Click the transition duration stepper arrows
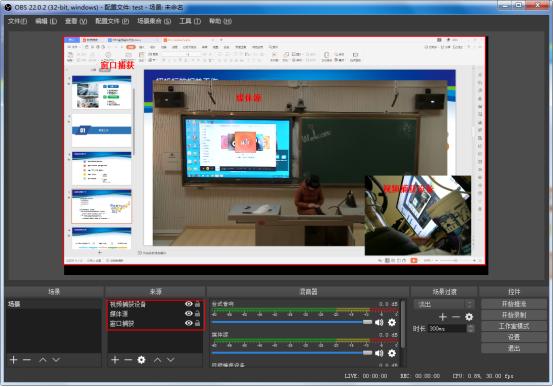Viewport: 553px width, 387px height. 470,328
